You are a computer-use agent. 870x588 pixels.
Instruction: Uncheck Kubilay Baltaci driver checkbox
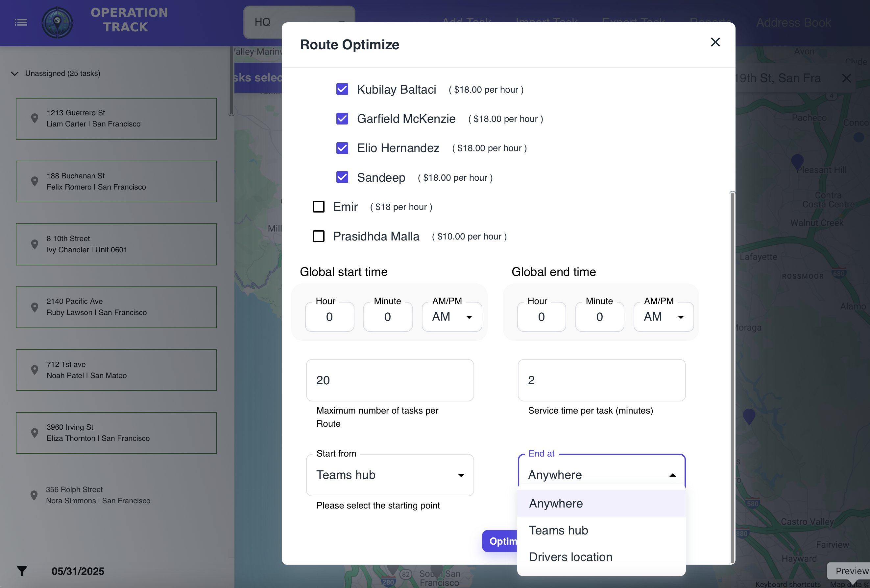click(x=342, y=89)
